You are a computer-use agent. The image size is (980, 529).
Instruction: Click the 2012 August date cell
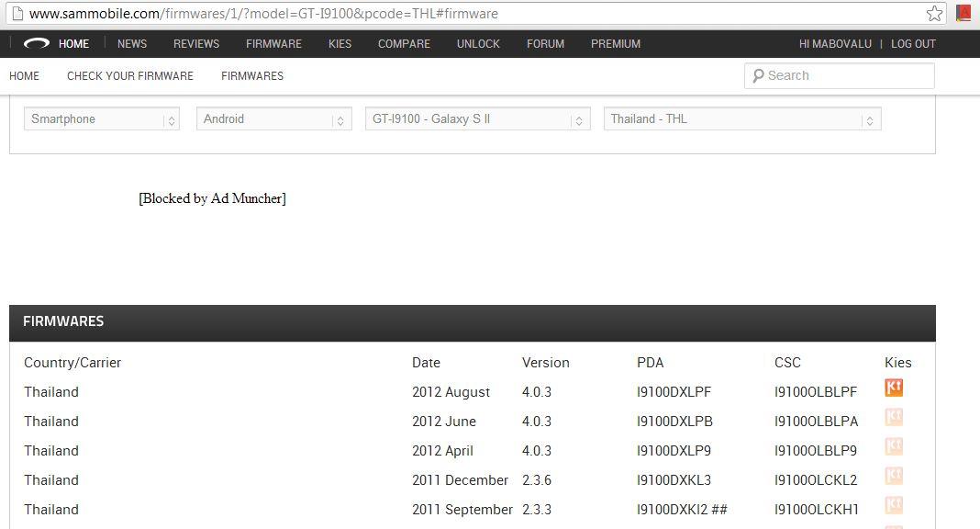(x=451, y=392)
